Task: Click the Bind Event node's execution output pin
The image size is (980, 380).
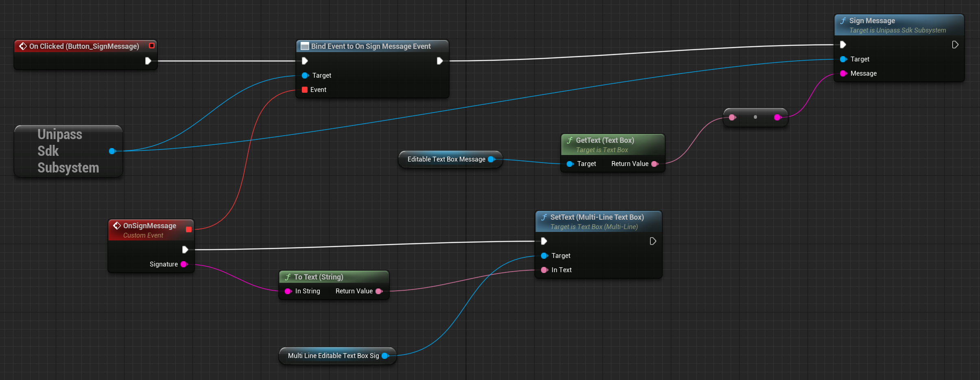Action: pos(440,61)
